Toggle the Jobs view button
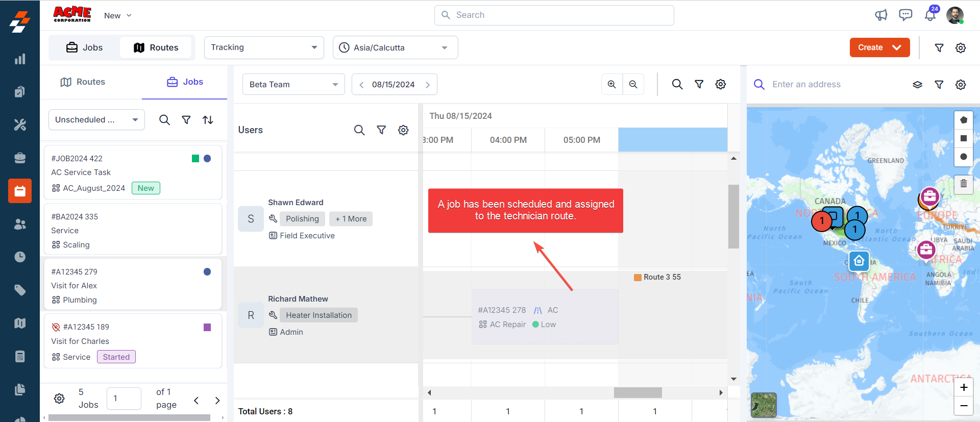980x422 pixels. tap(85, 47)
